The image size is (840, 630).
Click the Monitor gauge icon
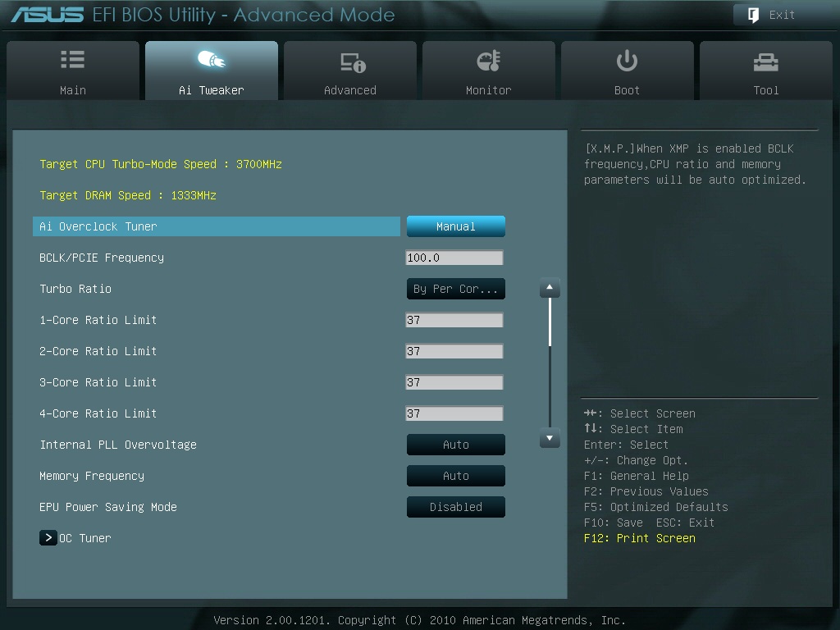pyautogui.click(x=488, y=61)
